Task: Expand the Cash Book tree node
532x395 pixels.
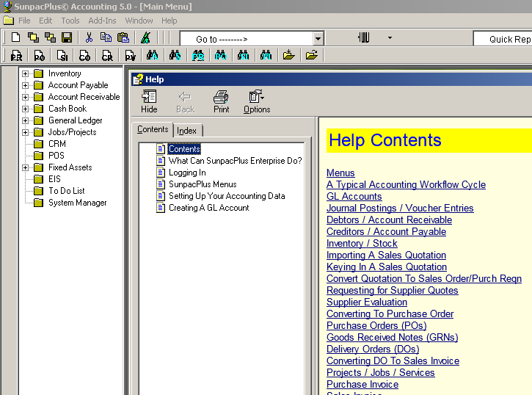Action: pyautogui.click(x=25, y=109)
